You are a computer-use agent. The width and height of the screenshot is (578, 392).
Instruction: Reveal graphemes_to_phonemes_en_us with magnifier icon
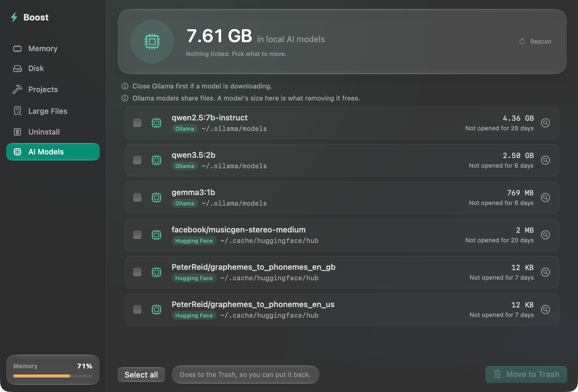point(545,310)
